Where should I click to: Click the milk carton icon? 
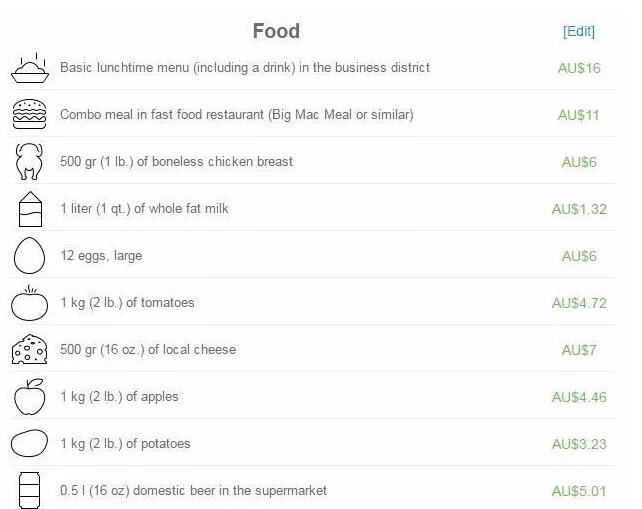(30, 209)
